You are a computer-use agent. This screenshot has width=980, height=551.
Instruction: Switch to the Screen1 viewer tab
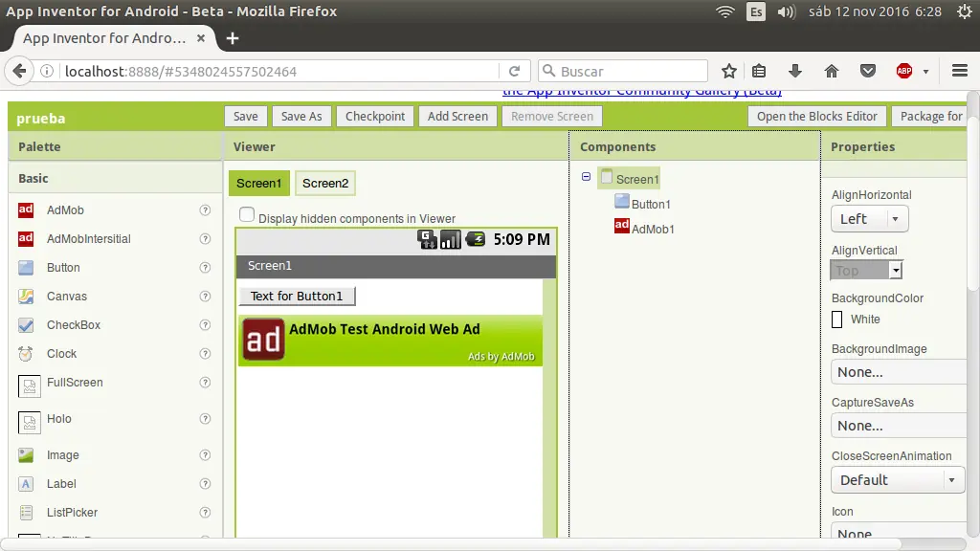pos(258,183)
